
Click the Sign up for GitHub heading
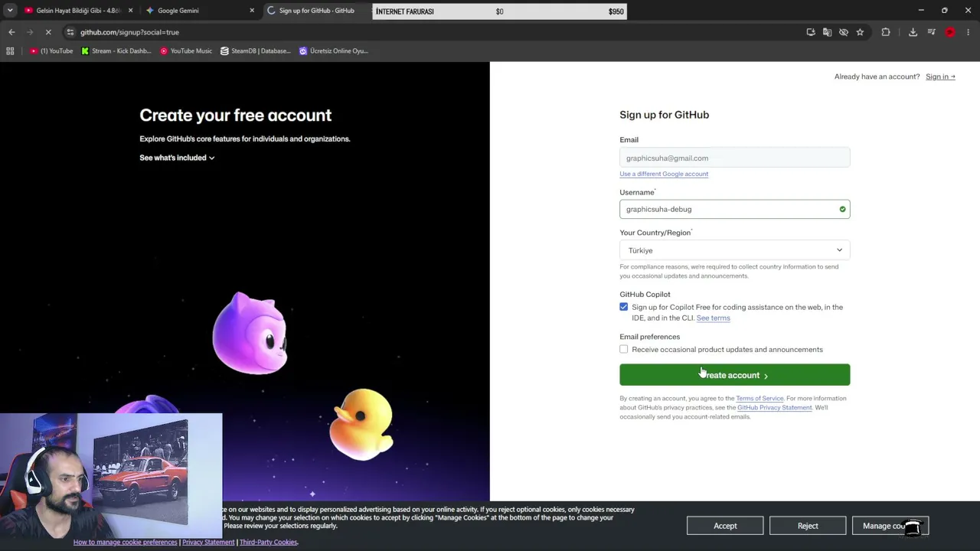pos(664,115)
